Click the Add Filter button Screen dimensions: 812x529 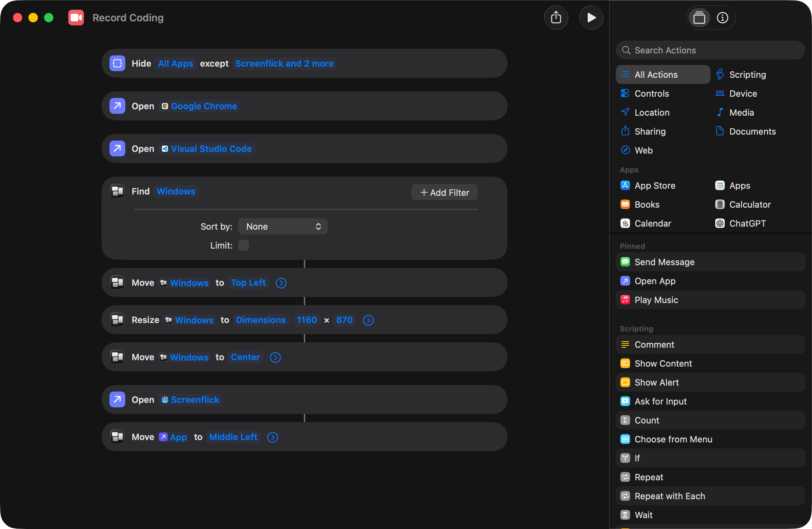coord(444,193)
